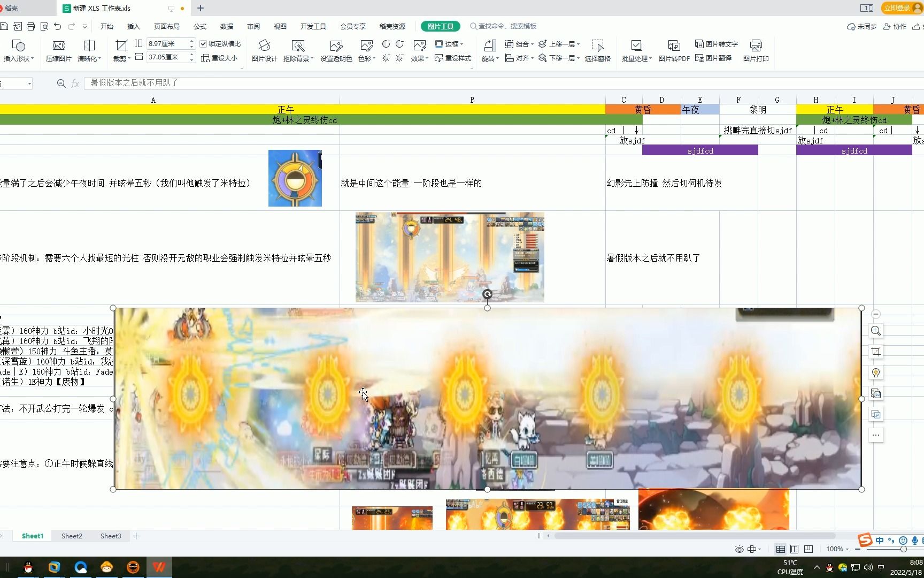
Task: Click the zoom slider handle
Action: pyautogui.click(x=904, y=549)
